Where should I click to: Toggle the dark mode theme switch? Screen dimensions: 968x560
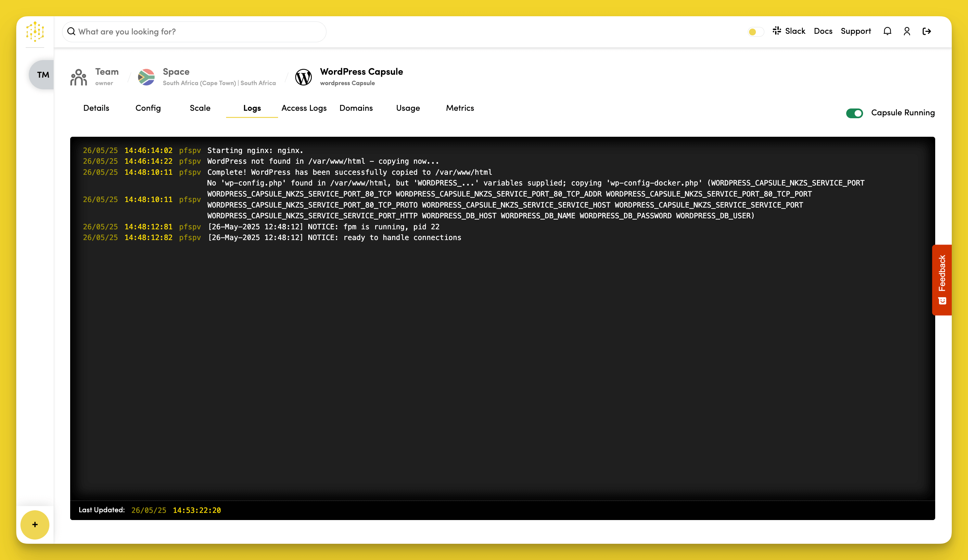pos(756,32)
